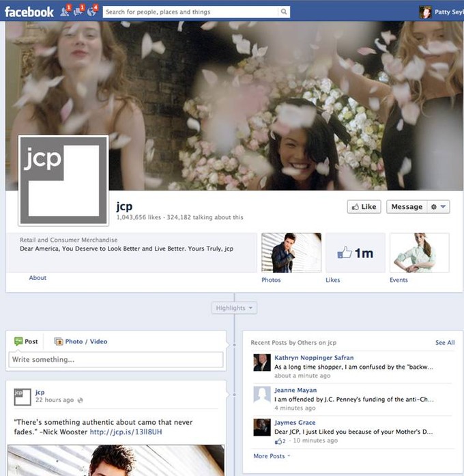Click Patty's name in the header
This screenshot has width=464, height=476.
click(449, 12)
